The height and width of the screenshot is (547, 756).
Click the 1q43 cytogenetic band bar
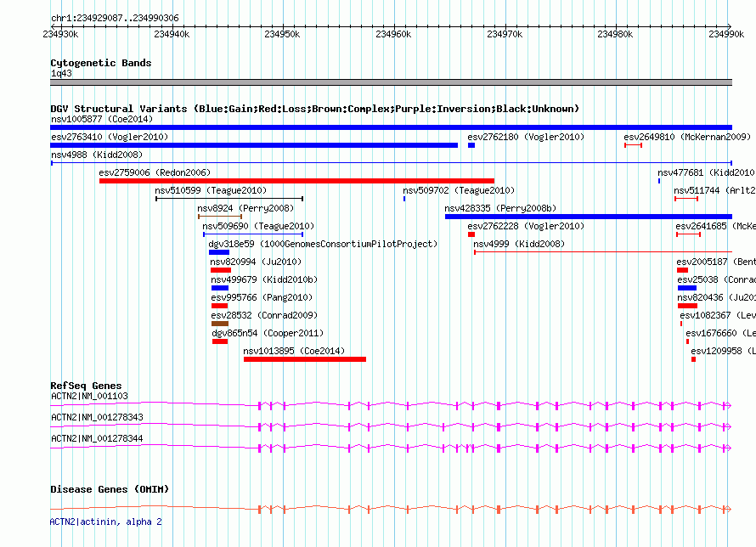coord(391,82)
